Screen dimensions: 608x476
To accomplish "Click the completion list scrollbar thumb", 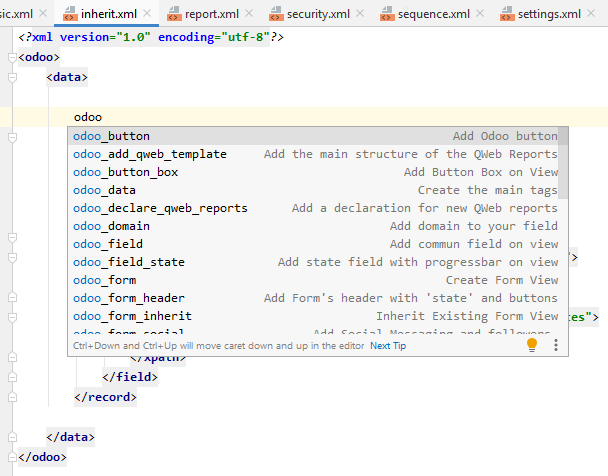I will coord(563,163).
